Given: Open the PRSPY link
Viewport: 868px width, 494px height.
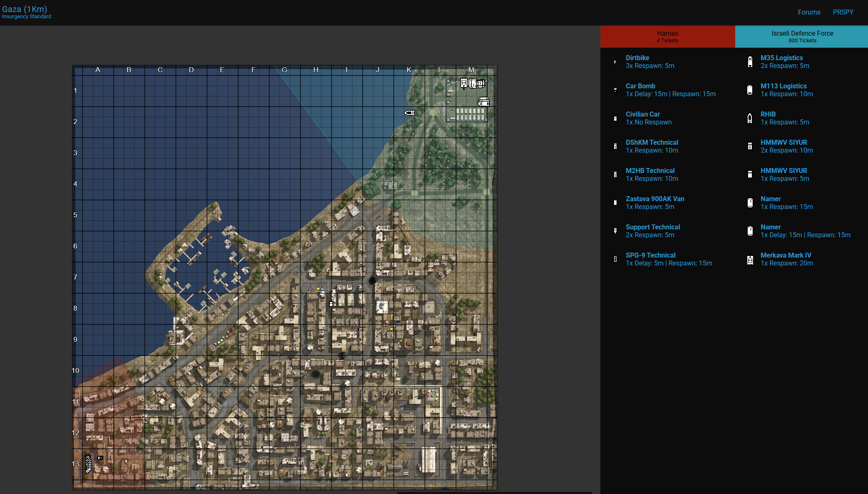Looking at the screenshot, I should coord(843,12).
